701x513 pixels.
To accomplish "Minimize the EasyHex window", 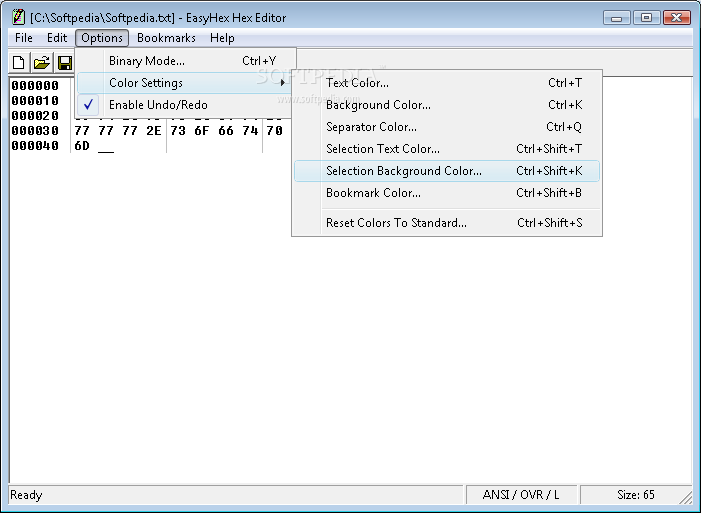I will click(617, 17).
